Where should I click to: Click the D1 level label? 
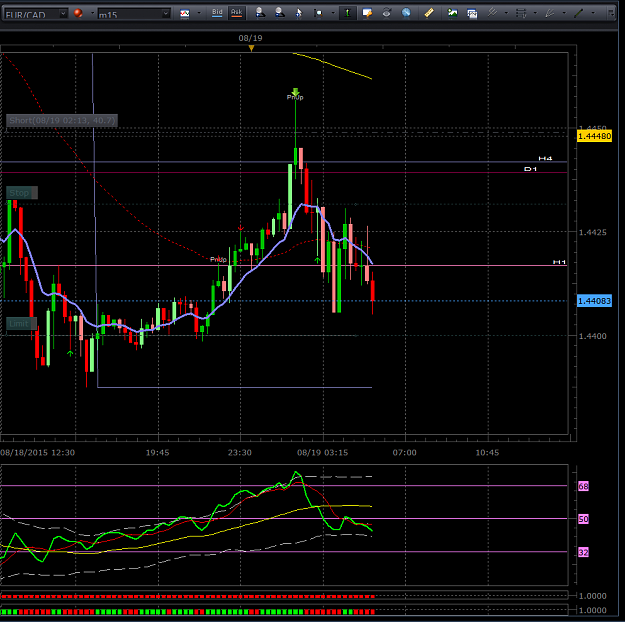coord(530,169)
